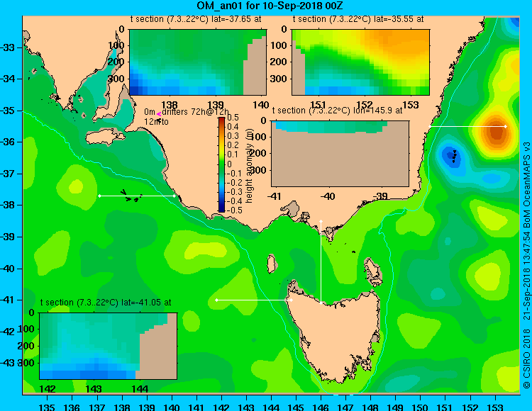
Task: Click Kangaroo Island on the map
Action: [106, 137]
